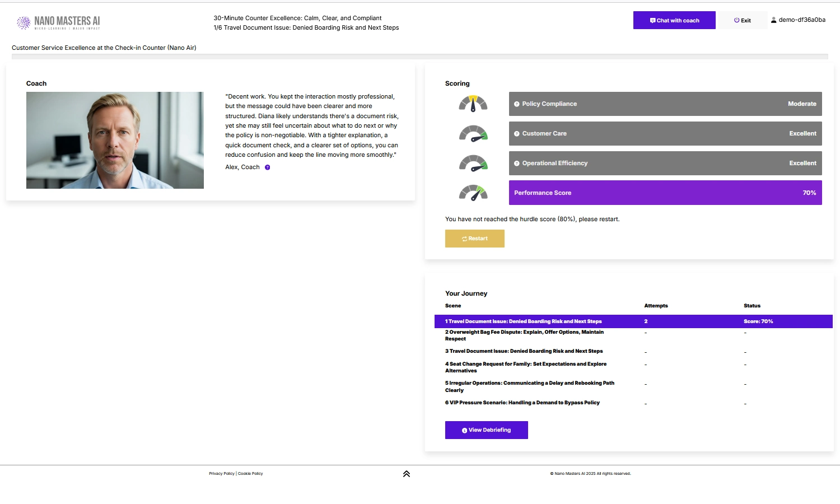Open the Cookie Policy link
The height and width of the screenshot is (504, 840).
pyautogui.click(x=250, y=473)
